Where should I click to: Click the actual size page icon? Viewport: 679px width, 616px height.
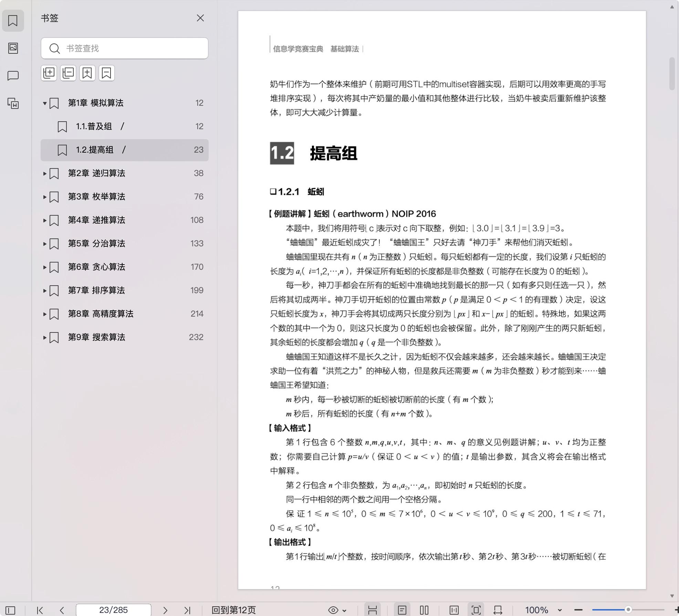point(454,610)
